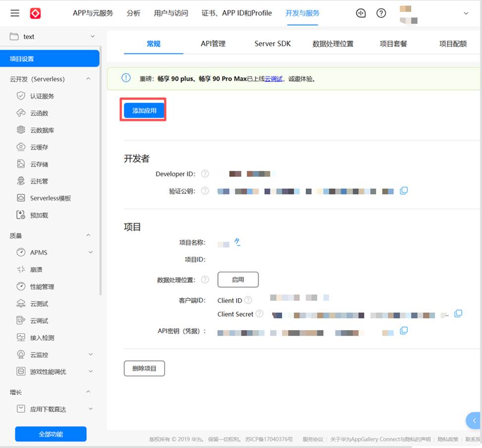
Task: Click the 启用 data location button
Action: point(238,280)
